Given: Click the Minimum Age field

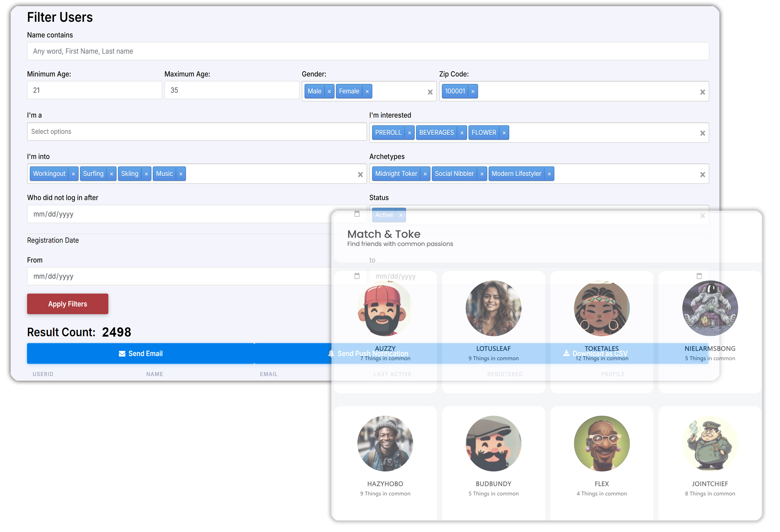Looking at the screenshot, I should pos(94,90).
